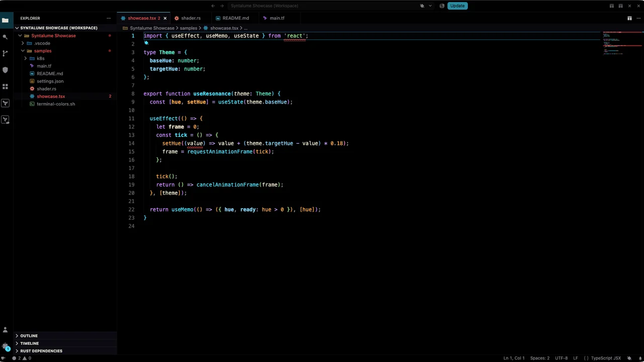The height and width of the screenshot is (362, 644).
Task: Open the Search view in the activity bar
Action: click(x=5, y=37)
